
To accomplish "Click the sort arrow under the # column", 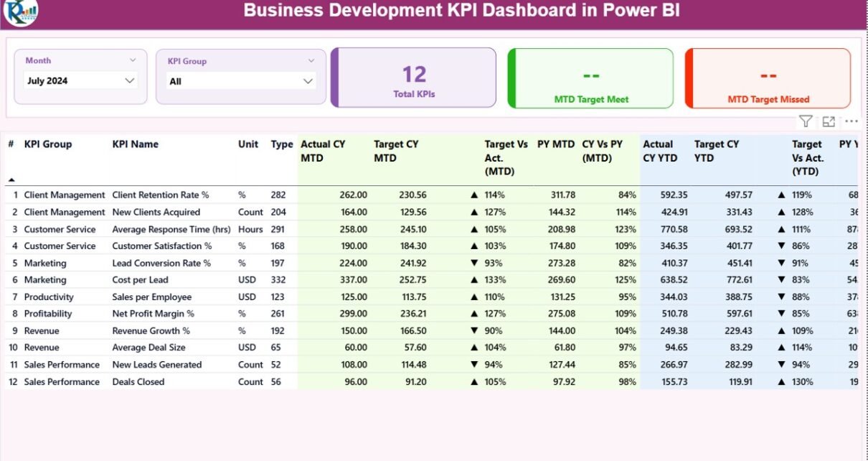I will (11, 179).
